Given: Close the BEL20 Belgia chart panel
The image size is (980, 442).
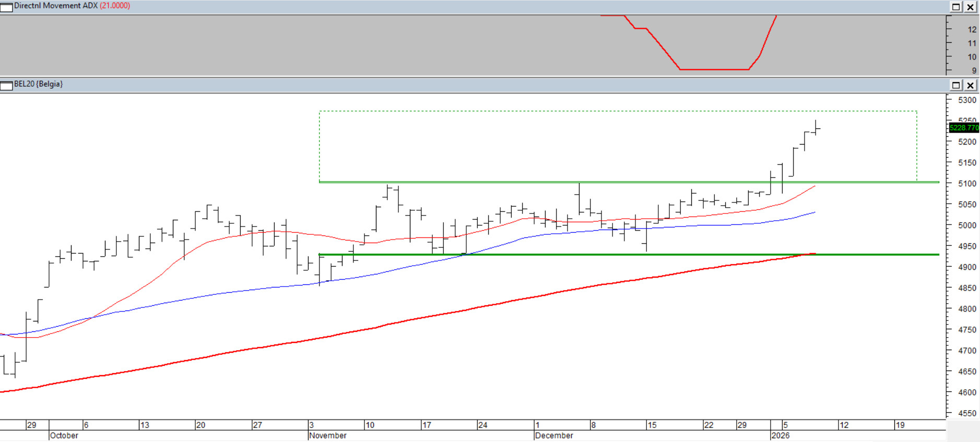Looking at the screenshot, I should pos(970,86).
